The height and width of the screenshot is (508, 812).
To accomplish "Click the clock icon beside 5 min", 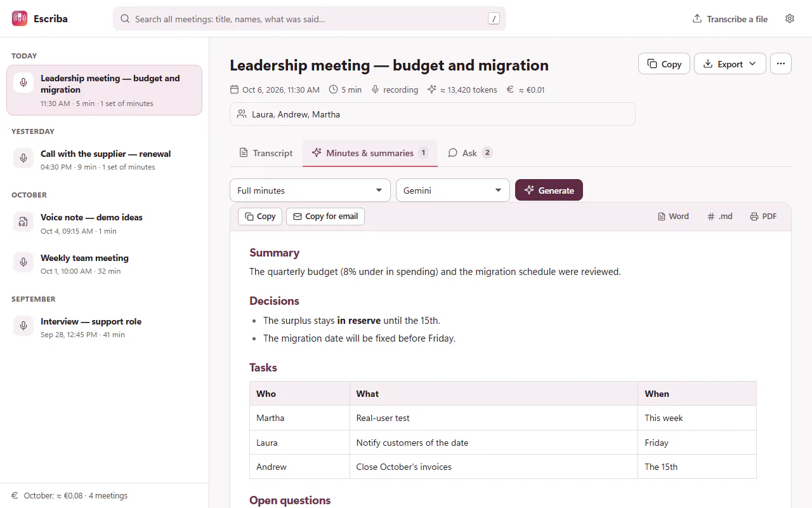I will pos(333,90).
